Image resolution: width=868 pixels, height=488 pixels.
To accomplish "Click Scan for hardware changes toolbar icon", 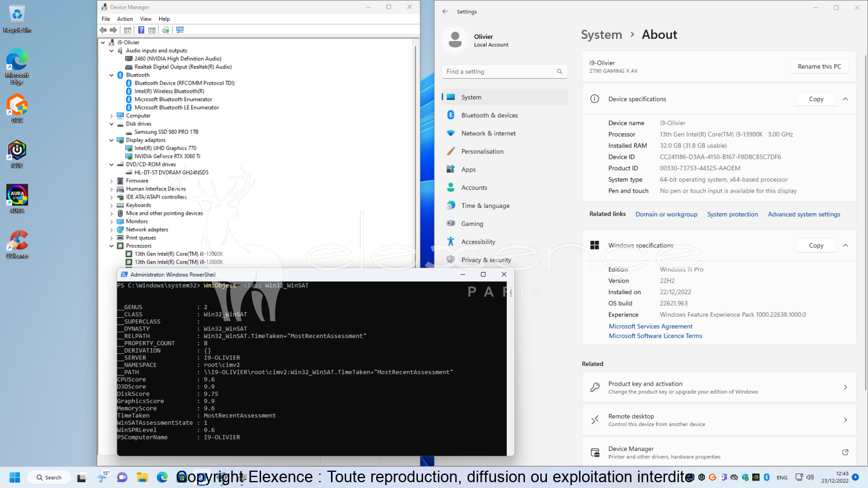I will pyautogui.click(x=180, y=30).
